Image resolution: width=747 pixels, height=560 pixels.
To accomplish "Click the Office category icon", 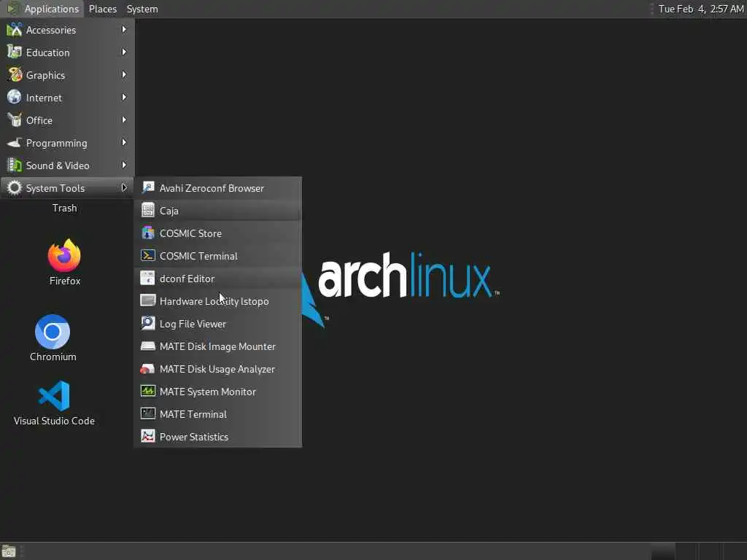I will tap(15, 120).
